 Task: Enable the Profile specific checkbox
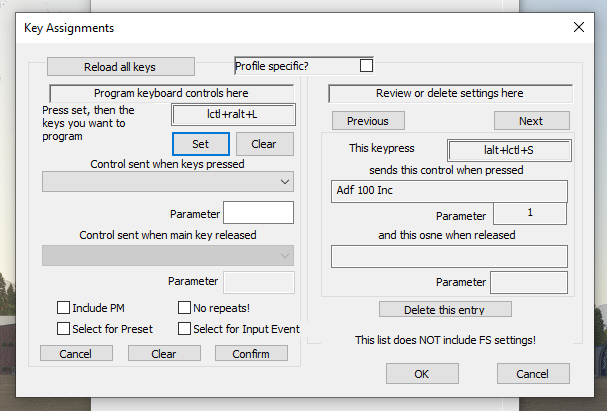[x=366, y=66]
